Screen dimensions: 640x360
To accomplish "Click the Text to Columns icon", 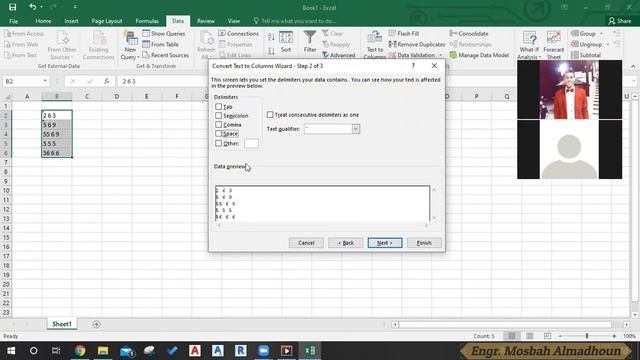I will click(x=375, y=45).
